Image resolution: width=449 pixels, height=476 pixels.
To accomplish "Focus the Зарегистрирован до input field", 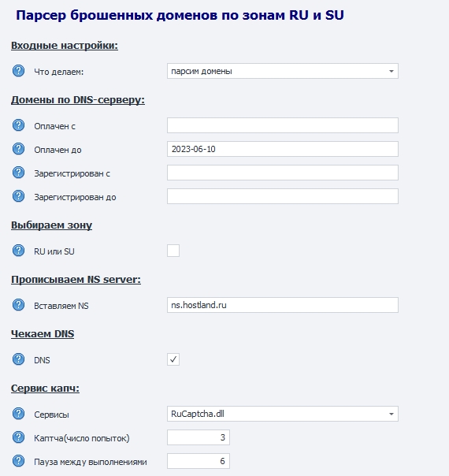I will 283,196.
